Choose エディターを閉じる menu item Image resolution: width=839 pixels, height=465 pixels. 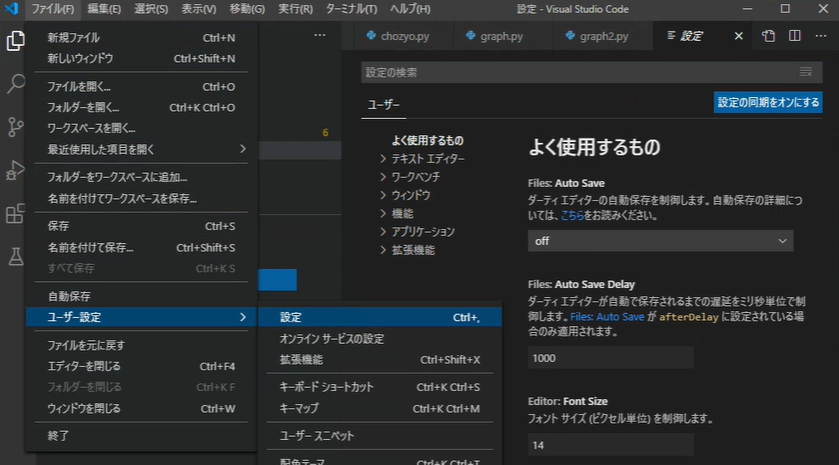coord(141,367)
